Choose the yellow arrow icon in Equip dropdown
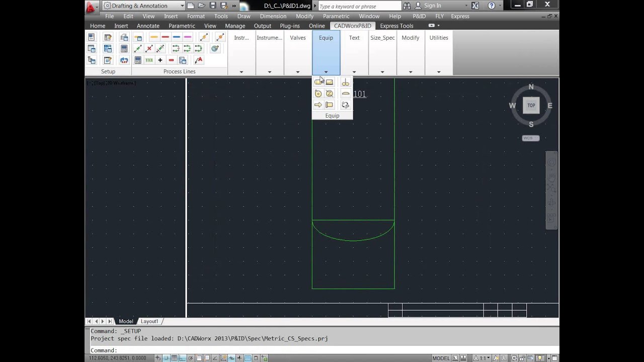 (x=318, y=105)
